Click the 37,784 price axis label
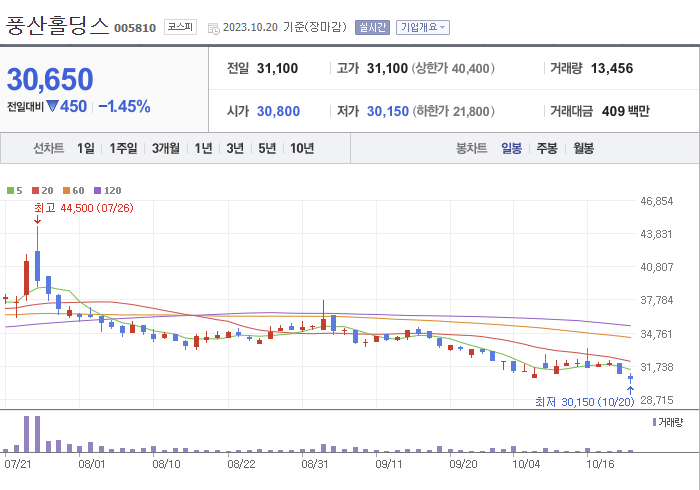The height and width of the screenshot is (490, 700). tap(656, 300)
